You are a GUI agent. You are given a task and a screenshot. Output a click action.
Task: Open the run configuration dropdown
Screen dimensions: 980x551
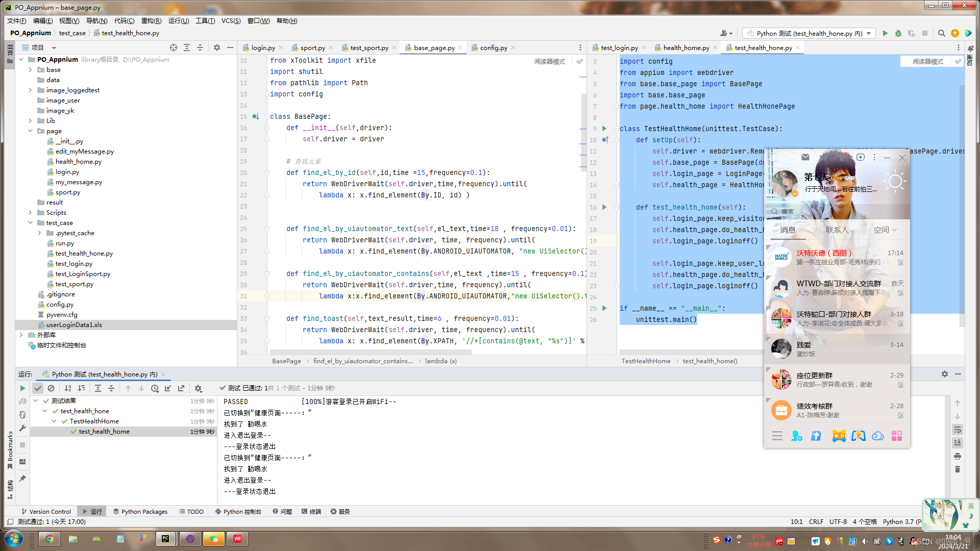pos(809,33)
